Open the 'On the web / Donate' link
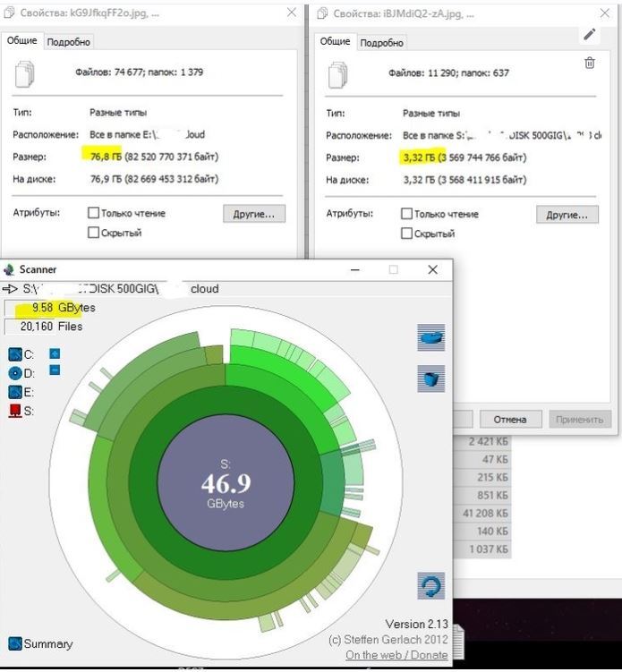The image size is (622, 672). tap(396, 655)
